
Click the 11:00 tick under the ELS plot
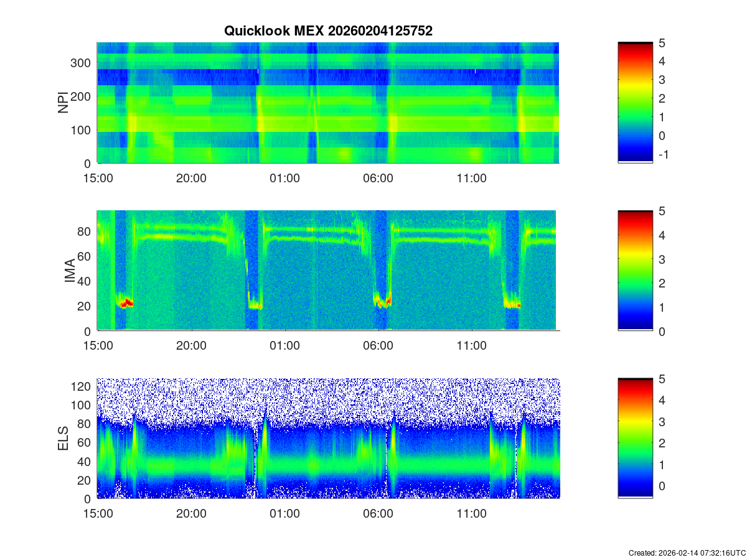[471, 514]
